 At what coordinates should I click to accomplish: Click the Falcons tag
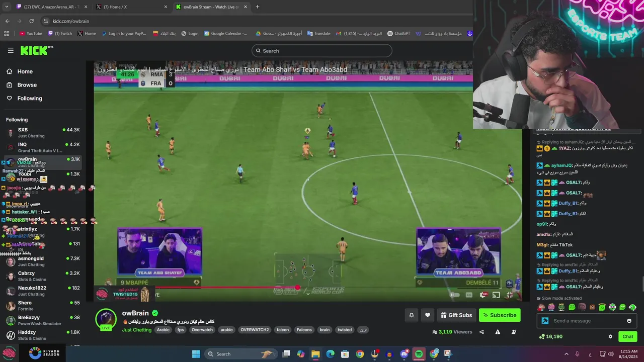304,330
